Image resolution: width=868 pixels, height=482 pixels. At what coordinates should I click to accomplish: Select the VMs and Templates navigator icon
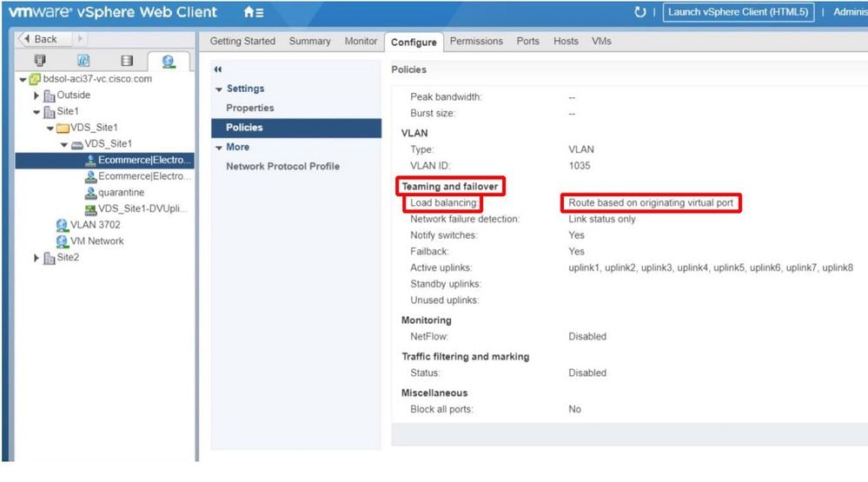(83, 60)
